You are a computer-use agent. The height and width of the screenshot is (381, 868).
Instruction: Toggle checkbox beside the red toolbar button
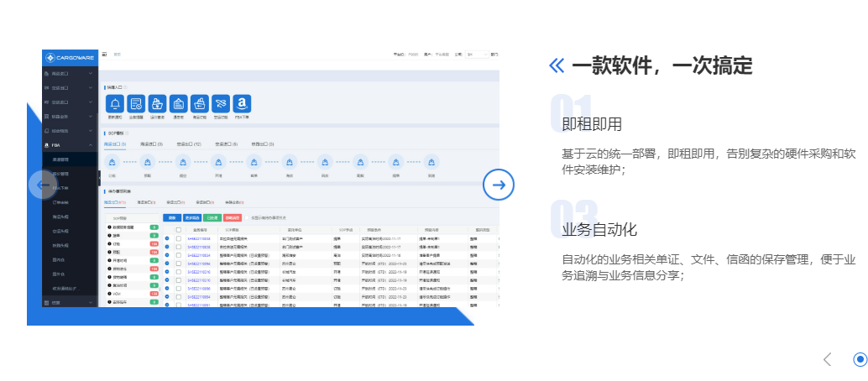[x=247, y=217]
